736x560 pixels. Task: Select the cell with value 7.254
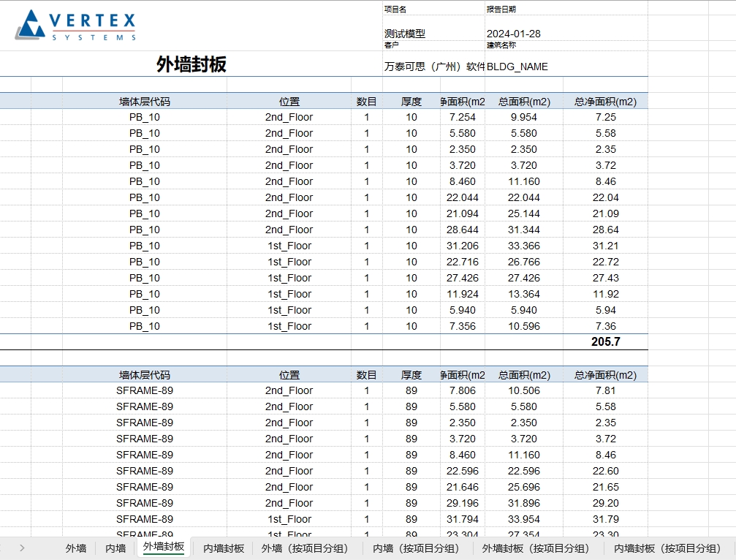(463, 118)
